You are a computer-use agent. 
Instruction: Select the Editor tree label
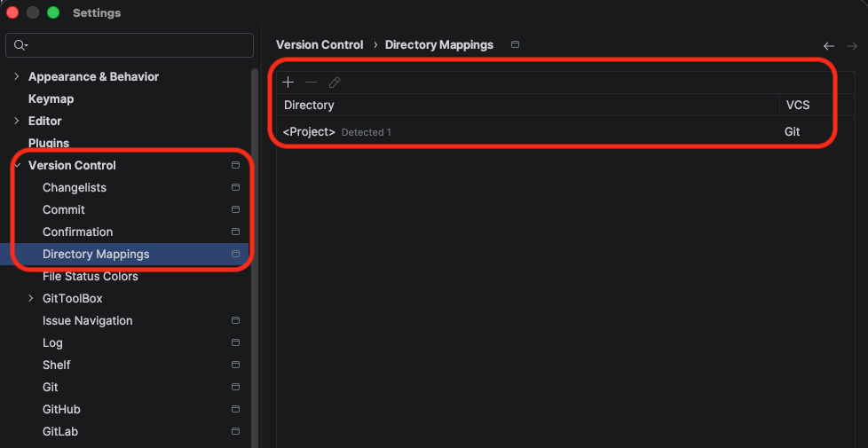click(x=45, y=121)
